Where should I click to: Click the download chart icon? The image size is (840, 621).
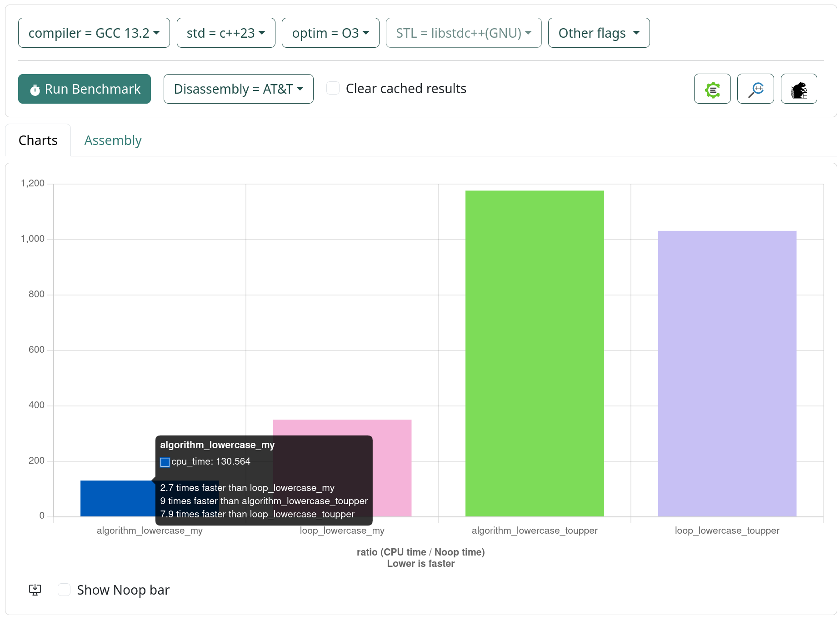click(35, 590)
